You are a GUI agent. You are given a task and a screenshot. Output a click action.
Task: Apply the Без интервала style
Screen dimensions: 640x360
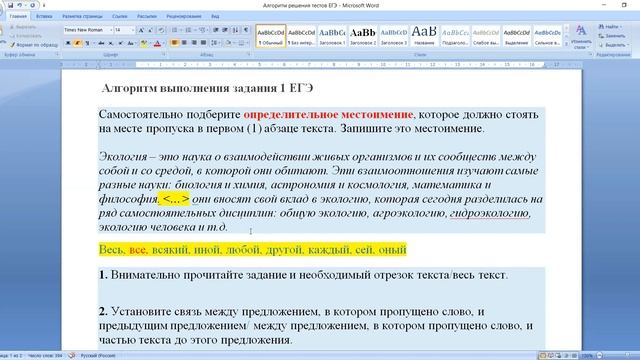point(301,36)
